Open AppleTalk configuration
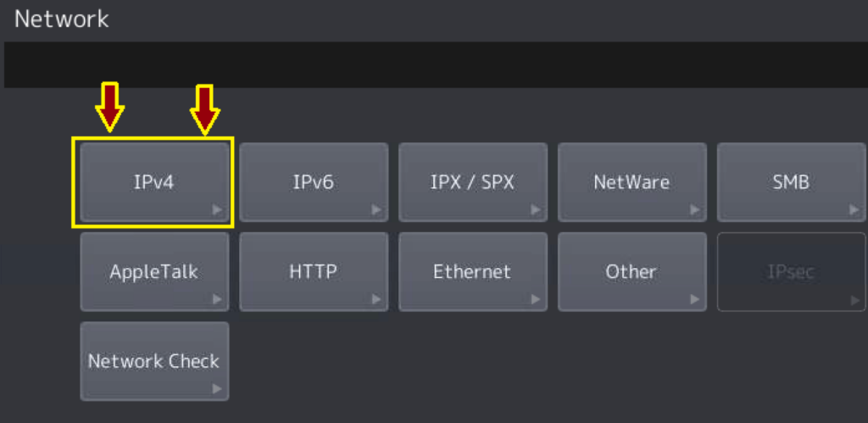The height and width of the screenshot is (423, 868). coord(154,272)
